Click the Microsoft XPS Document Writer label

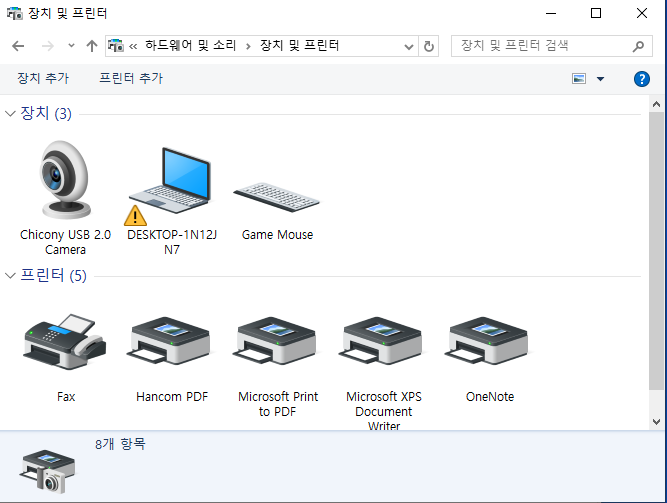384,411
